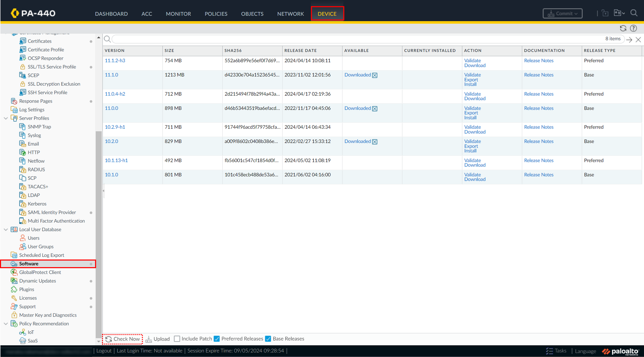The image size is (644, 357).
Task: Delete the downloaded 11.1.0 image with X icon
Action: pos(375,75)
